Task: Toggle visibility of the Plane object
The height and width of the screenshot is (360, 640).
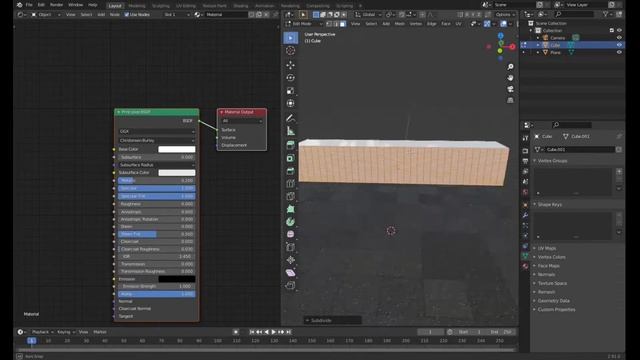Action: 619,52
